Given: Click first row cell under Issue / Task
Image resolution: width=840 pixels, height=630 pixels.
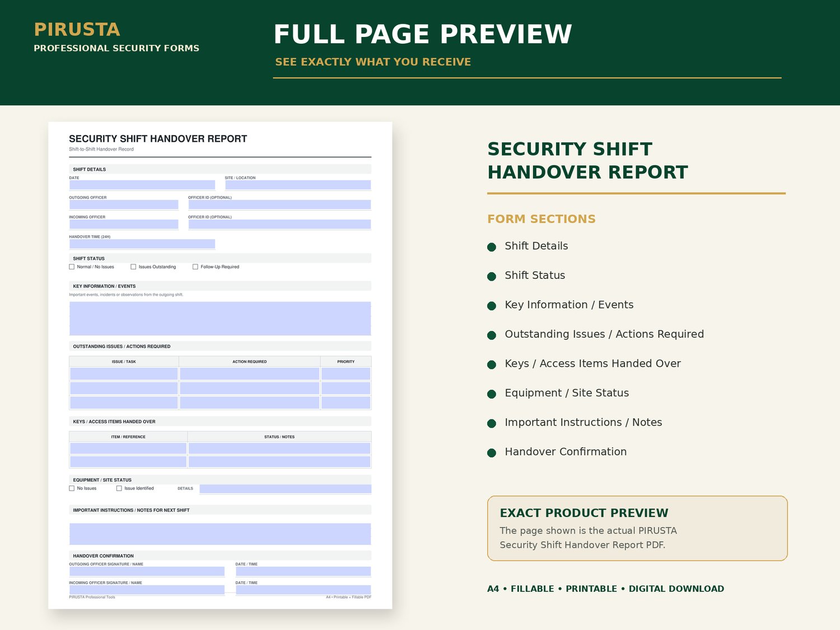Looking at the screenshot, I should pyautogui.click(x=124, y=374).
